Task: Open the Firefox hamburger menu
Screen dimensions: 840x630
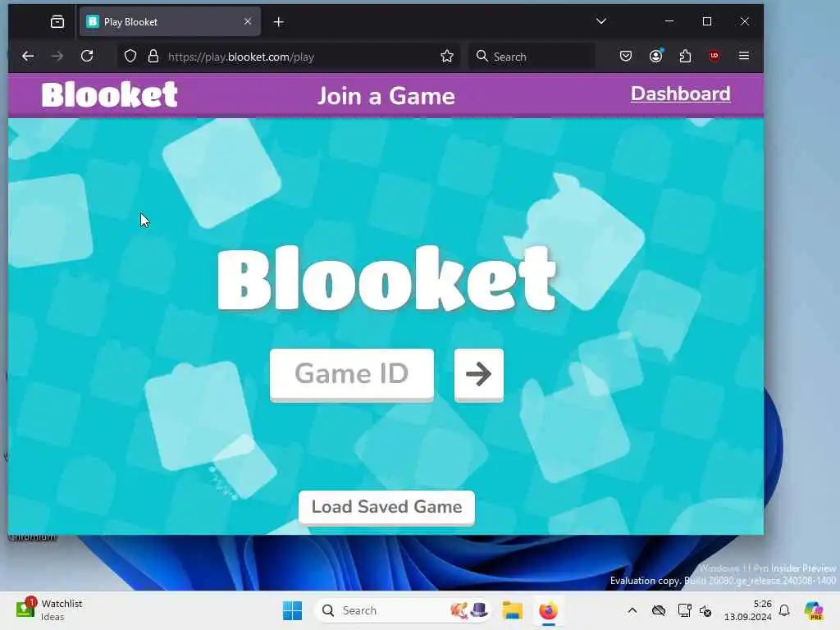Action: point(743,57)
